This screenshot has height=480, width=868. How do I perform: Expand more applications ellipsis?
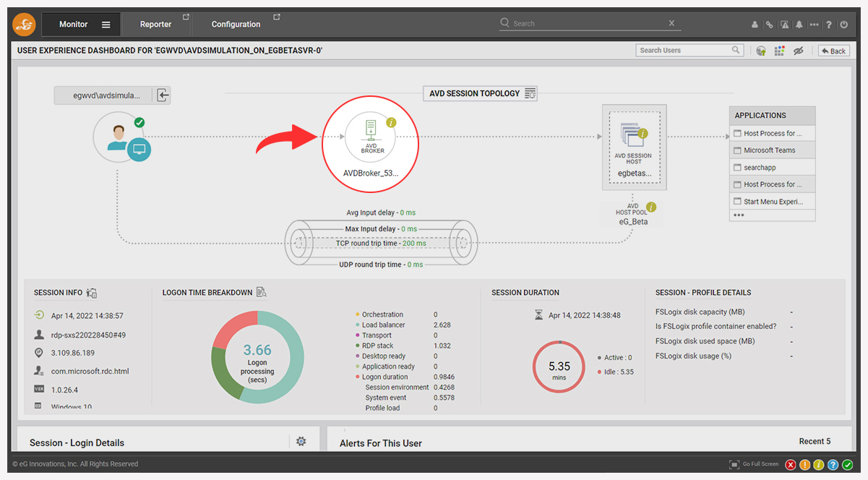pos(739,215)
